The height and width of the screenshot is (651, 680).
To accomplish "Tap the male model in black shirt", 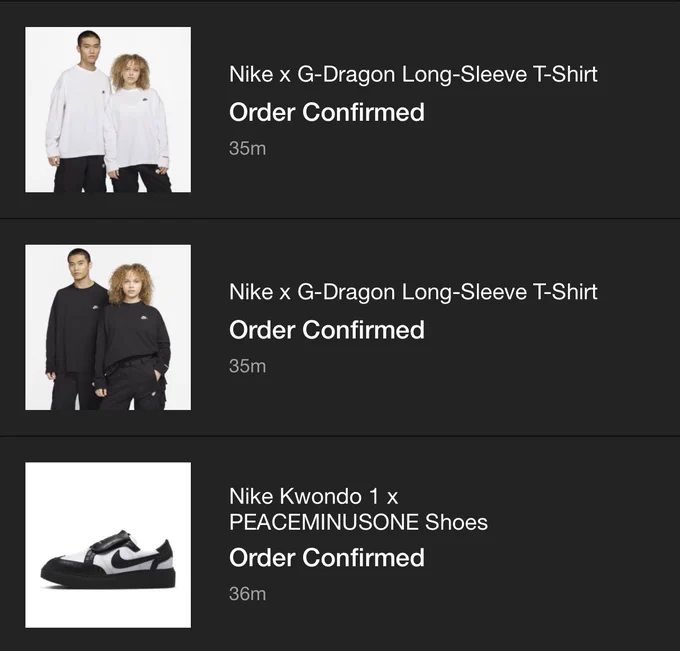I will click(x=76, y=329).
